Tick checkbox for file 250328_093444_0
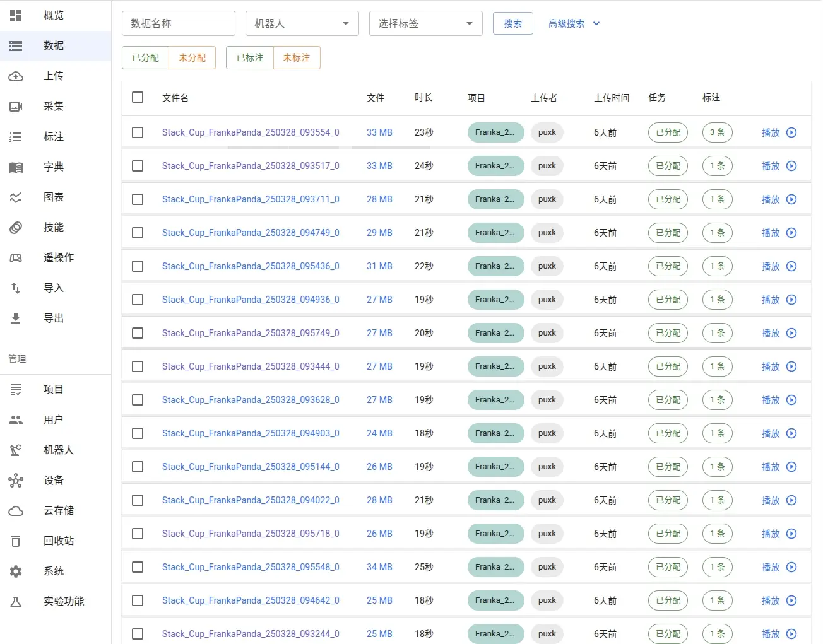Image resolution: width=823 pixels, height=644 pixels. click(x=138, y=366)
